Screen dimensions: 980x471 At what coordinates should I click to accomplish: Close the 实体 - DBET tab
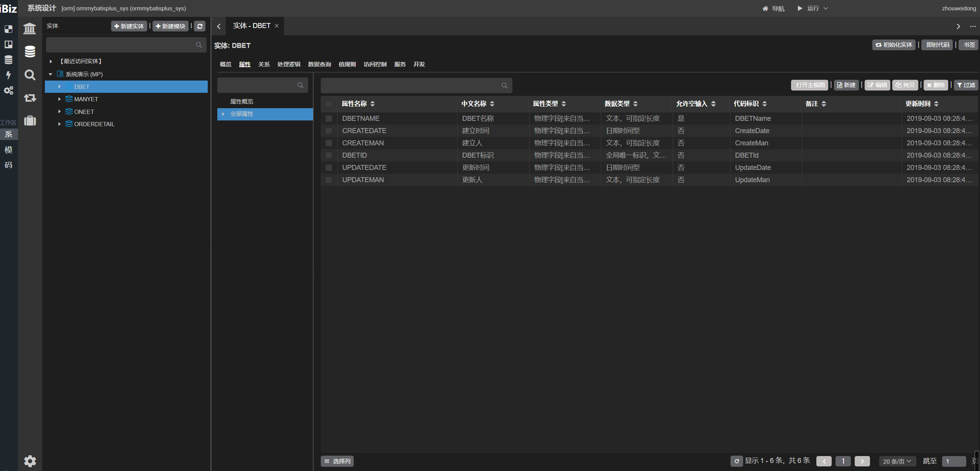(277, 26)
